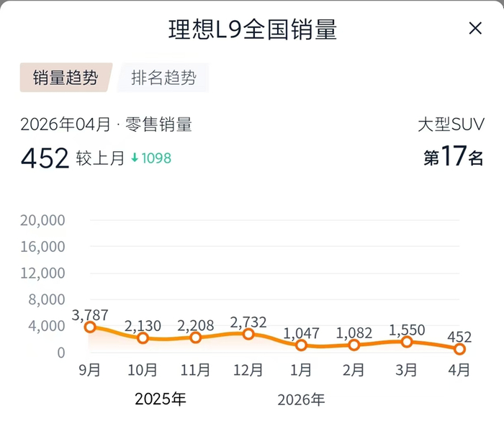This screenshot has width=504, height=426.
Task: Click the 2月 axis label
Action: [354, 370]
